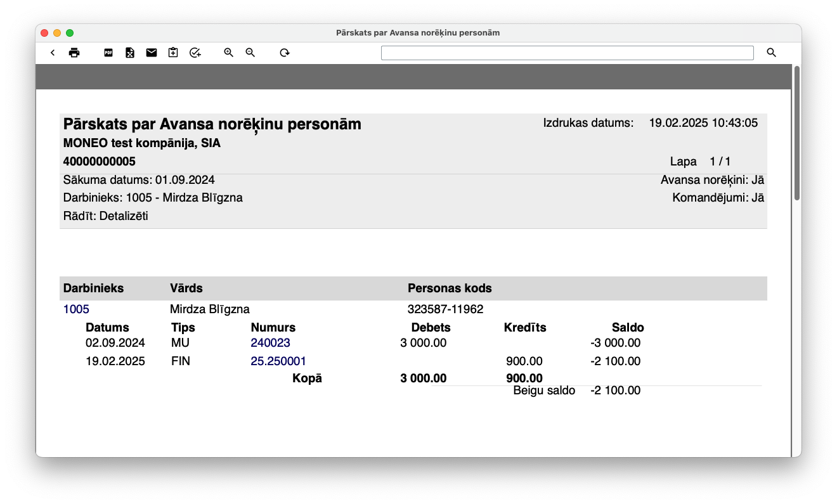The height and width of the screenshot is (504, 837).
Task: Click the search magnifier icon
Action: pyautogui.click(x=771, y=53)
